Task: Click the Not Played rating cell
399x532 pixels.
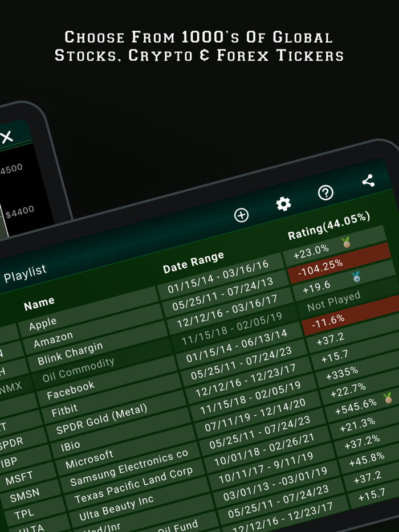Action: tap(333, 301)
